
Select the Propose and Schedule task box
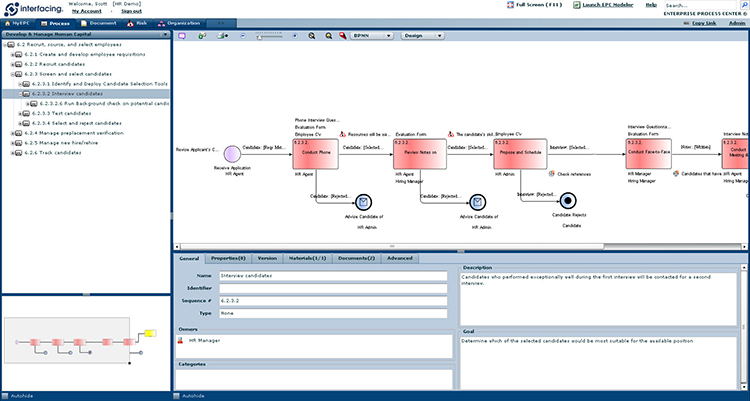520,154
